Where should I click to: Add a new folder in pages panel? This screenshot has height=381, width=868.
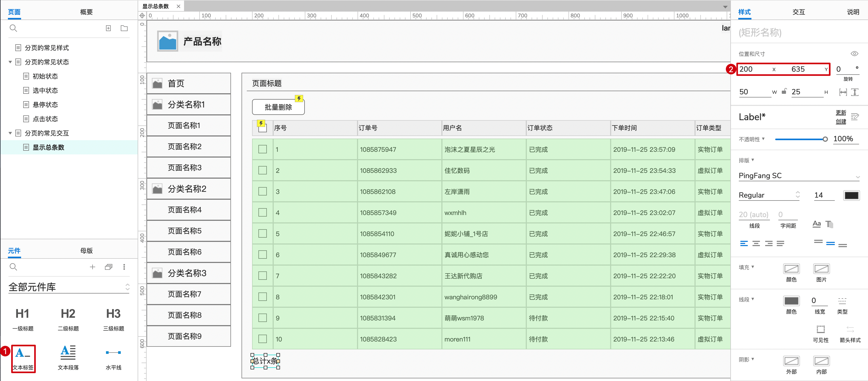(x=124, y=28)
